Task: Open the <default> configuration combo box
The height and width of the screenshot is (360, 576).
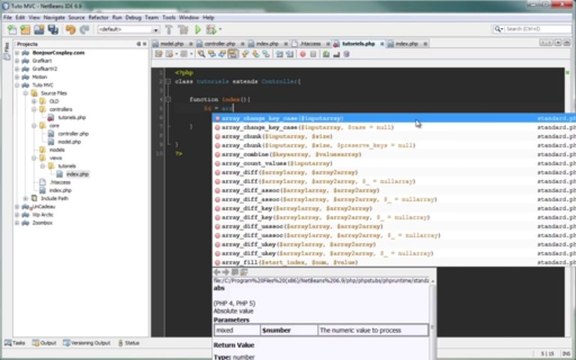Action: coord(128,29)
